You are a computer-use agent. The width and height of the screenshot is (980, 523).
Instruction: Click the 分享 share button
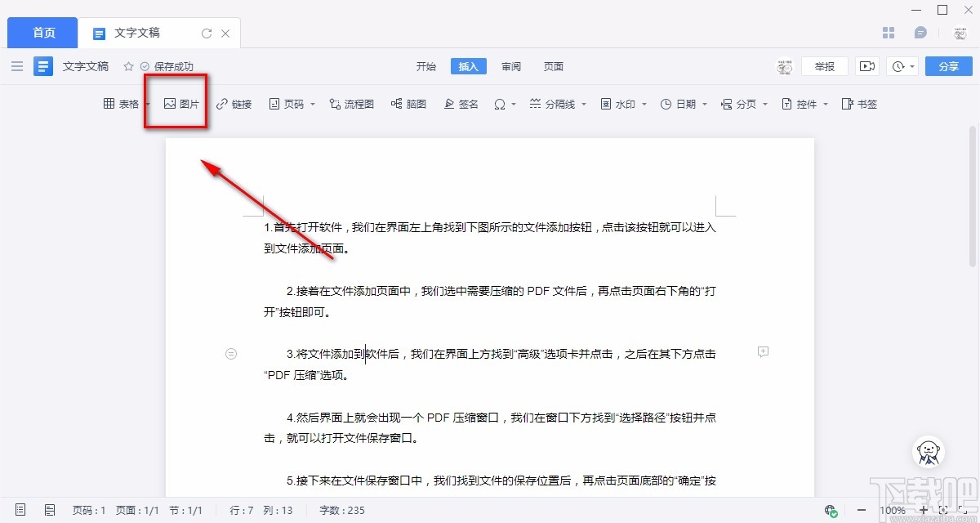point(948,65)
